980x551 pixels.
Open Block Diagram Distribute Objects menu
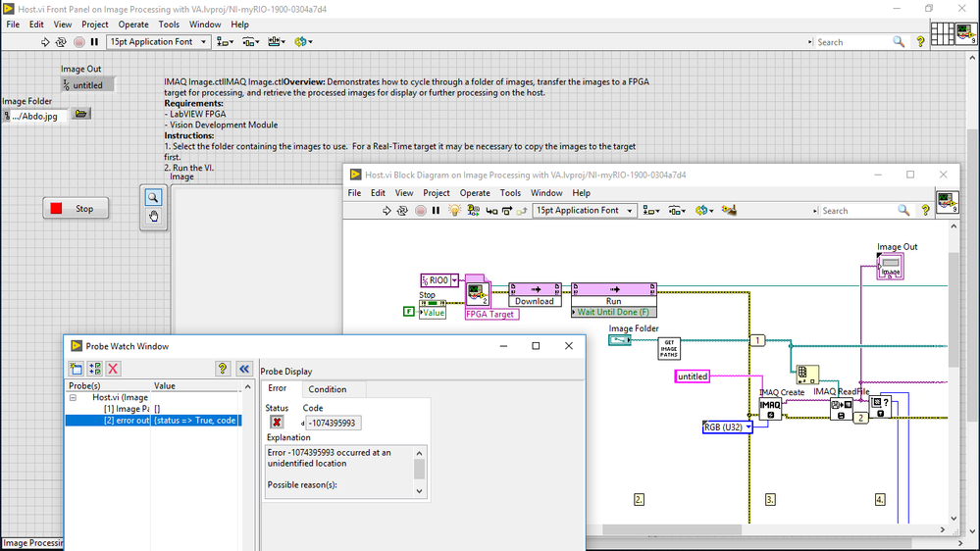pos(677,211)
